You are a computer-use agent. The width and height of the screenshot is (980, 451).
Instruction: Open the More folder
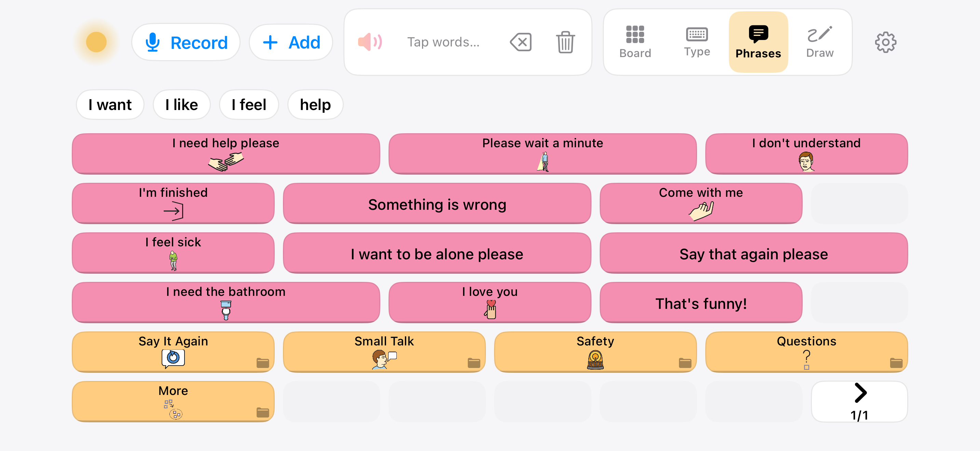173,401
